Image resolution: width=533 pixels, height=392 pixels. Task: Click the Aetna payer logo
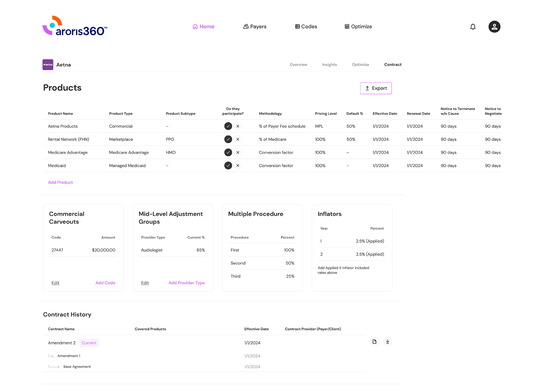tap(48, 65)
